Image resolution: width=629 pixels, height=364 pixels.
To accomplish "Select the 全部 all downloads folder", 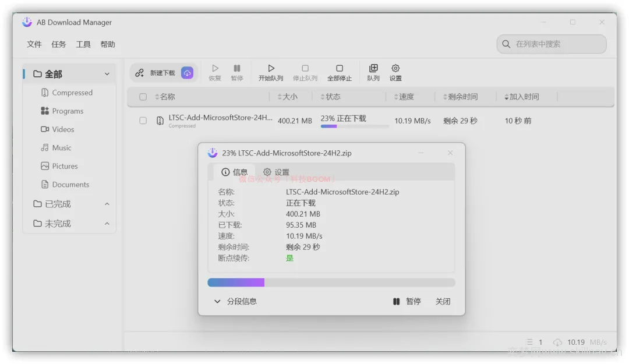I will click(69, 74).
